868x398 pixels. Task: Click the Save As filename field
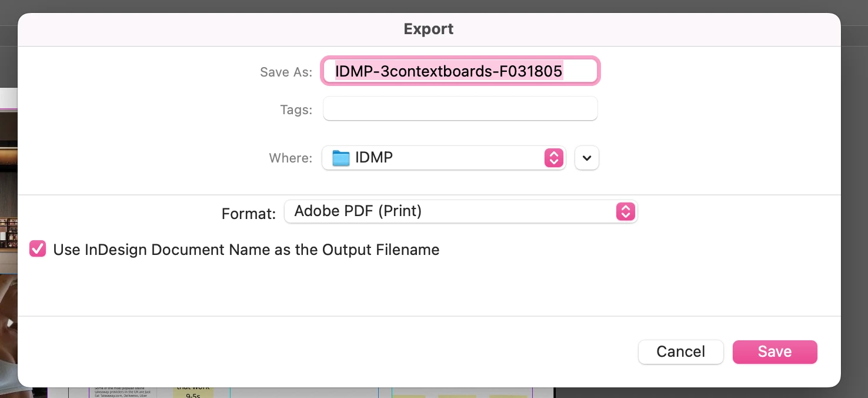[x=460, y=72]
